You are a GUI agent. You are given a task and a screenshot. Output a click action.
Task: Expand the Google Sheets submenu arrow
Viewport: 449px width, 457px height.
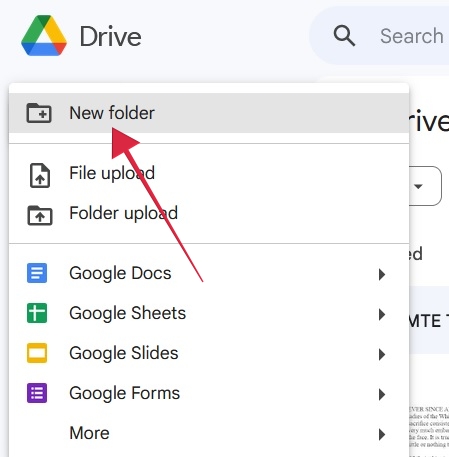[x=382, y=314]
